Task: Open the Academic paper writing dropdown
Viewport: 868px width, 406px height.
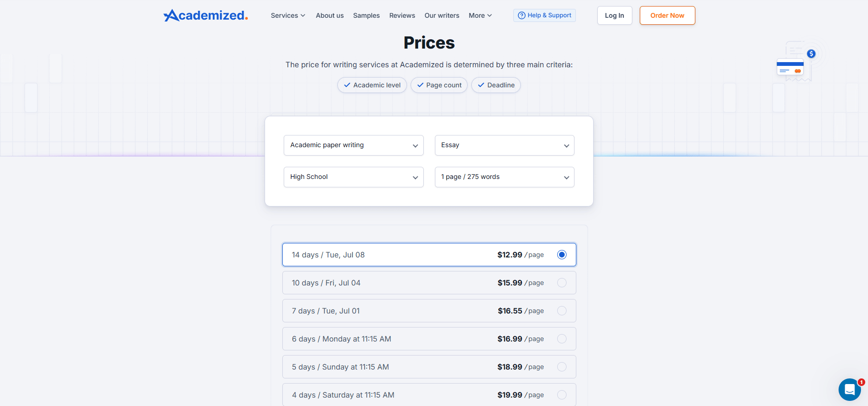Action: 353,145
